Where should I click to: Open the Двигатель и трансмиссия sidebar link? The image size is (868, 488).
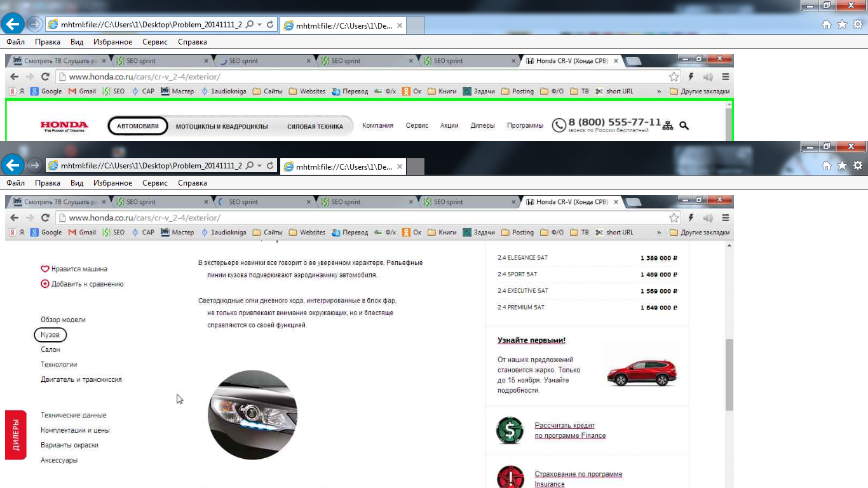[x=81, y=379]
